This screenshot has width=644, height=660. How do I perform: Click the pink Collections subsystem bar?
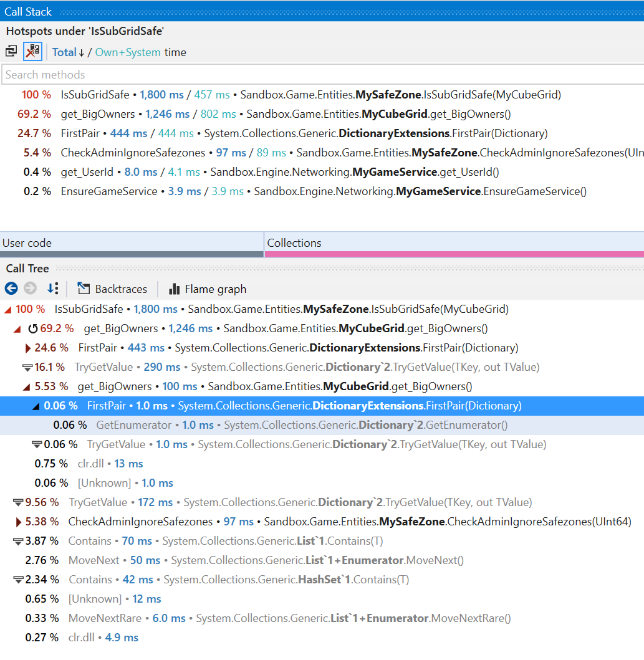click(x=454, y=254)
